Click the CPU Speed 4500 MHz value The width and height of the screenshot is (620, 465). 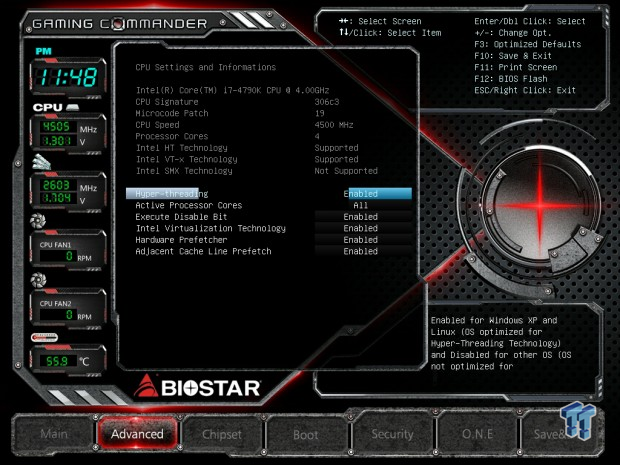[x=334, y=125]
